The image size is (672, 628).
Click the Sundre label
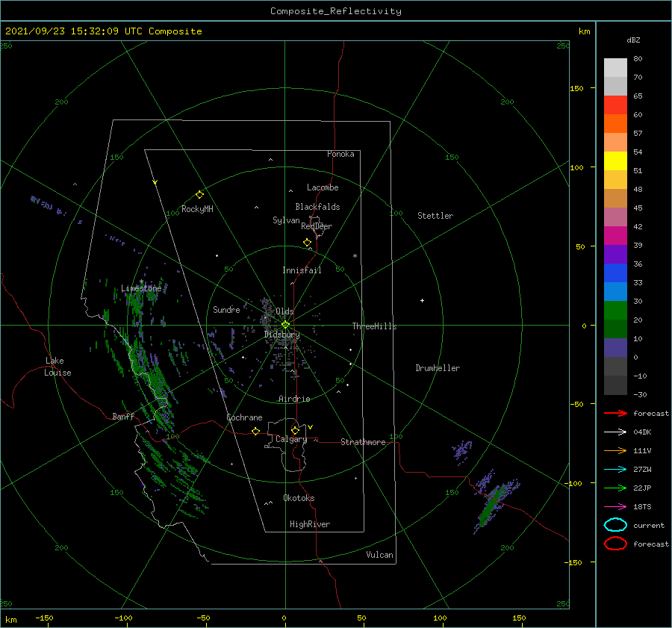click(226, 309)
